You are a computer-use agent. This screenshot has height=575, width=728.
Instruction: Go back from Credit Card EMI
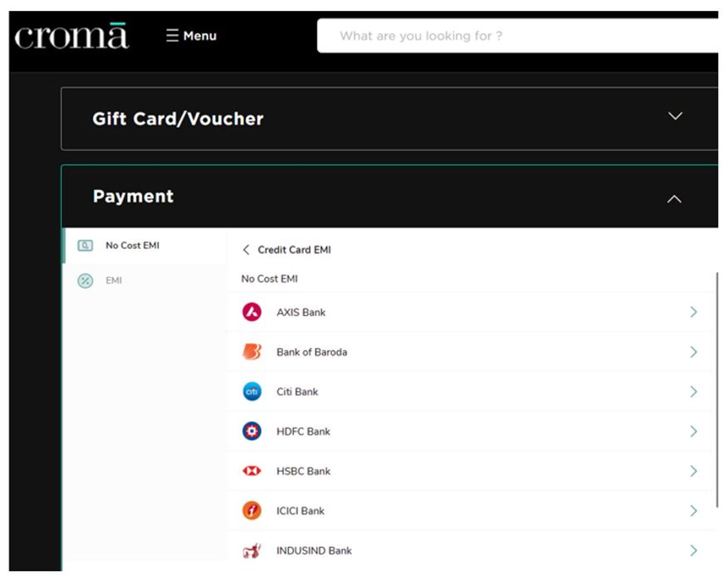pos(246,250)
